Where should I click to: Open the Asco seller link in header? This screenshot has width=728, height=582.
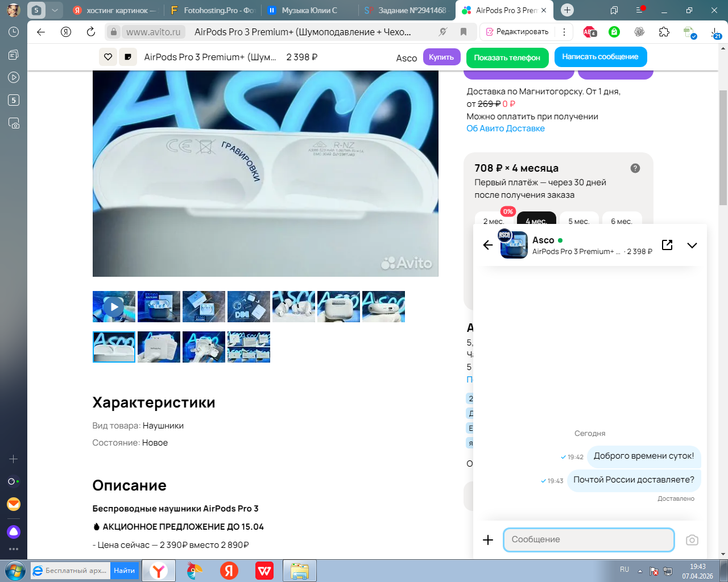(407, 58)
